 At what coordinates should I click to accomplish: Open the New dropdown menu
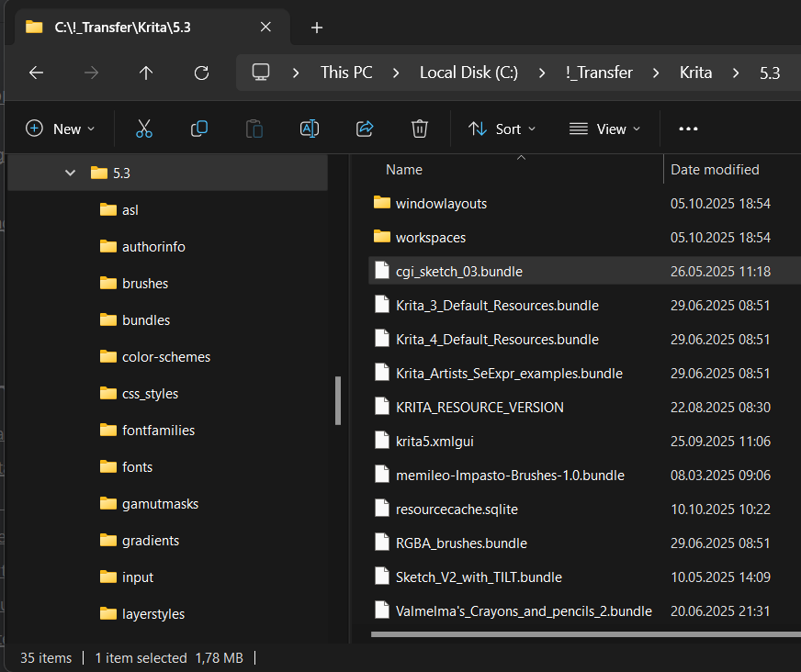(x=61, y=129)
